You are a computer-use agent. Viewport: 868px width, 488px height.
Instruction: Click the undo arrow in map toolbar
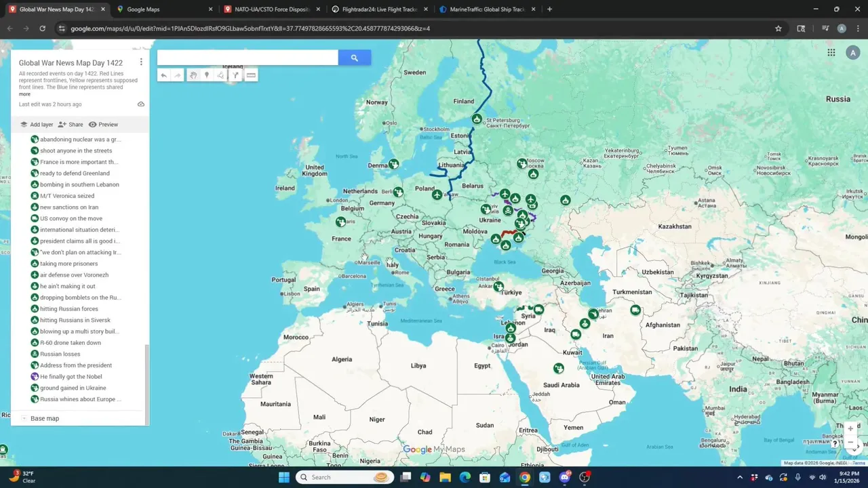[163, 75]
